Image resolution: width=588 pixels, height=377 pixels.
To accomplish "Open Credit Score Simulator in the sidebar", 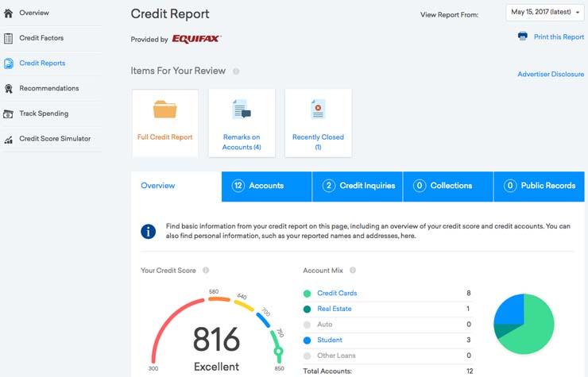I will [55, 139].
